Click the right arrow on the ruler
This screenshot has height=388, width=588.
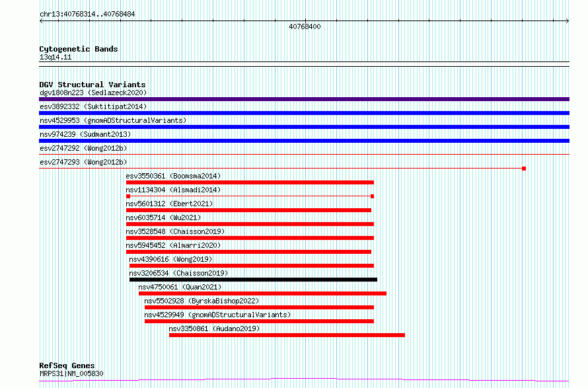coord(568,21)
